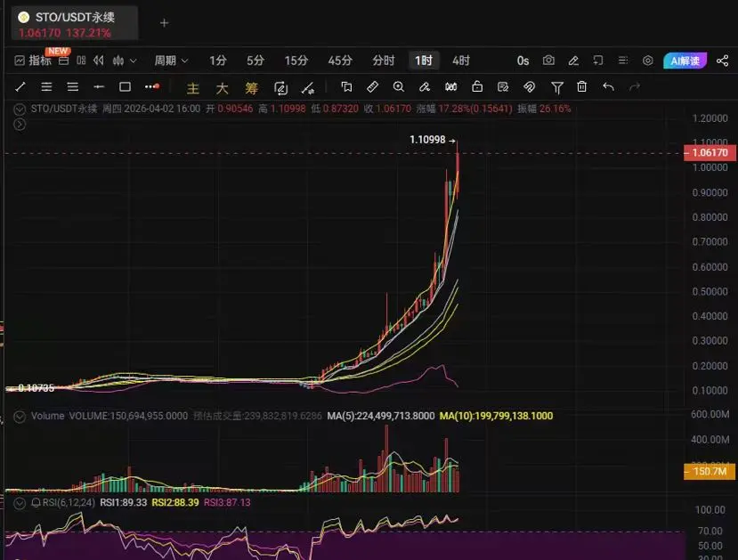738x560 pixels.
Task: Collapse the Volume indicator panel
Action: point(20,417)
